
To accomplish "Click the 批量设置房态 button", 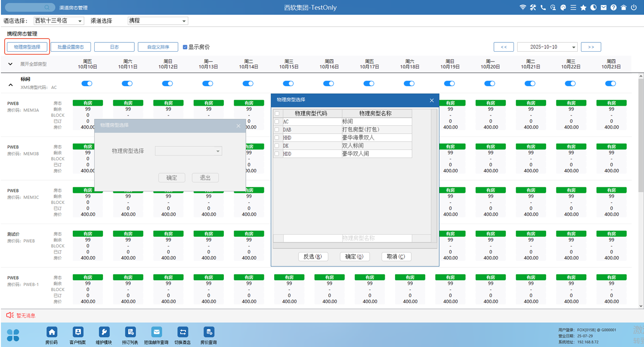I will pos(70,47).
